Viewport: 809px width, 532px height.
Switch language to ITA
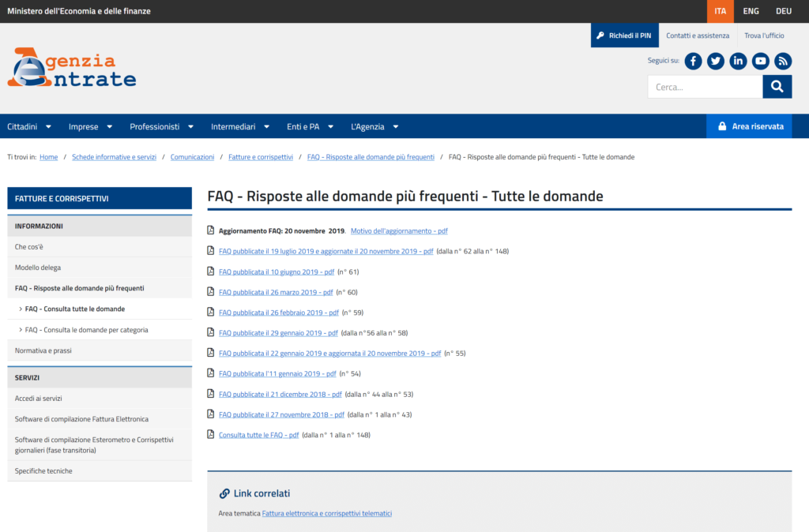pos(721,11)
